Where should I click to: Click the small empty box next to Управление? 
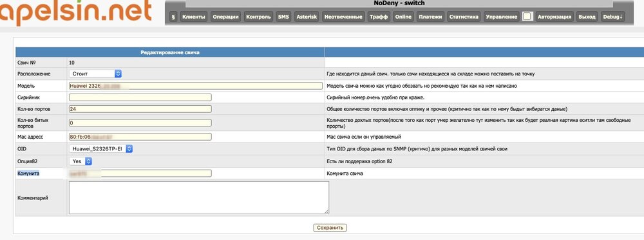pos(527,17)
